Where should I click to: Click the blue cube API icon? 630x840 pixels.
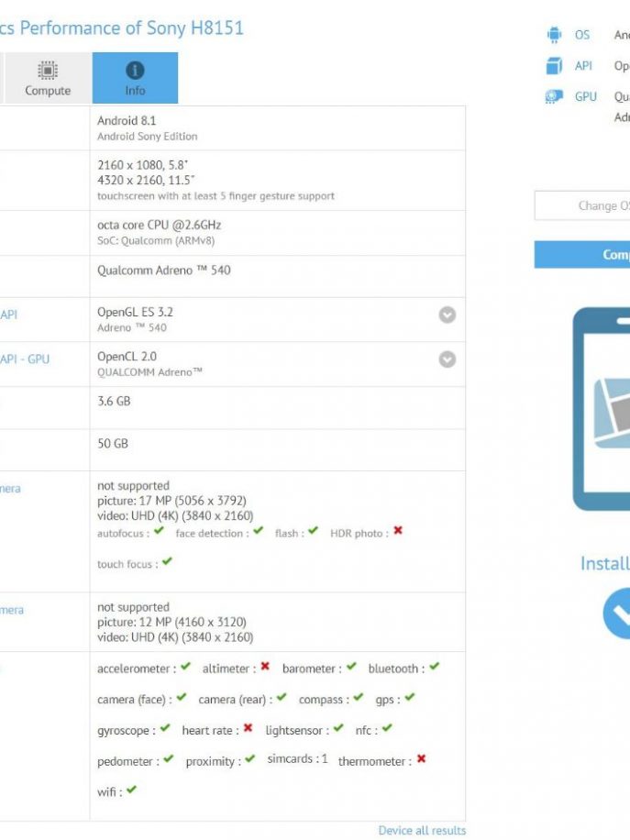[554, 66]
